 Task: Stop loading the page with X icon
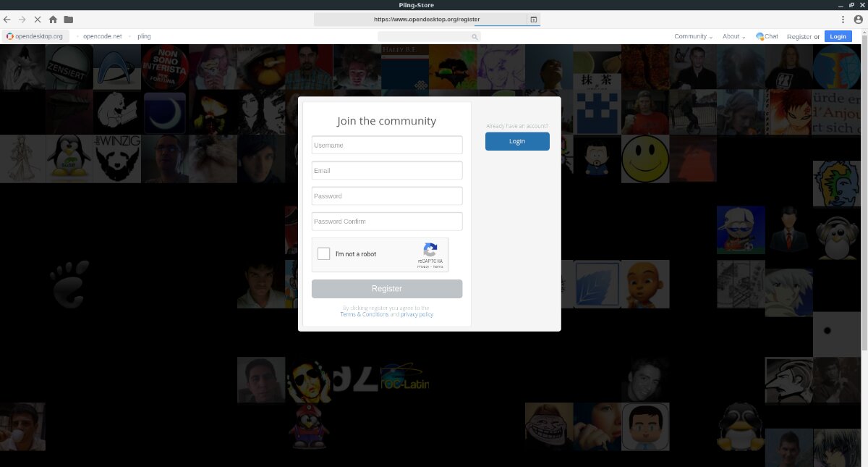pos(38,20)
